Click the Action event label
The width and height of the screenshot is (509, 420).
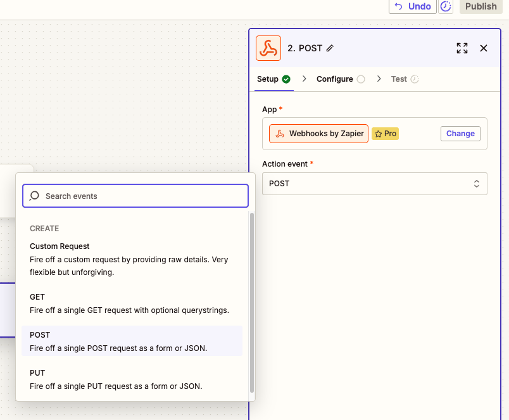pyautogui.click(x=285, y=163)
